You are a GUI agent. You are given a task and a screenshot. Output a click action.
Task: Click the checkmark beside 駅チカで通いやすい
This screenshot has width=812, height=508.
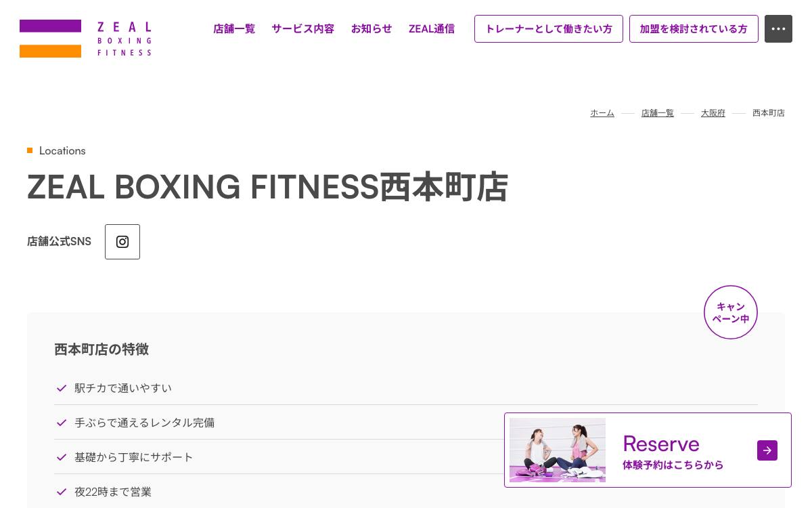pos(62,388)
